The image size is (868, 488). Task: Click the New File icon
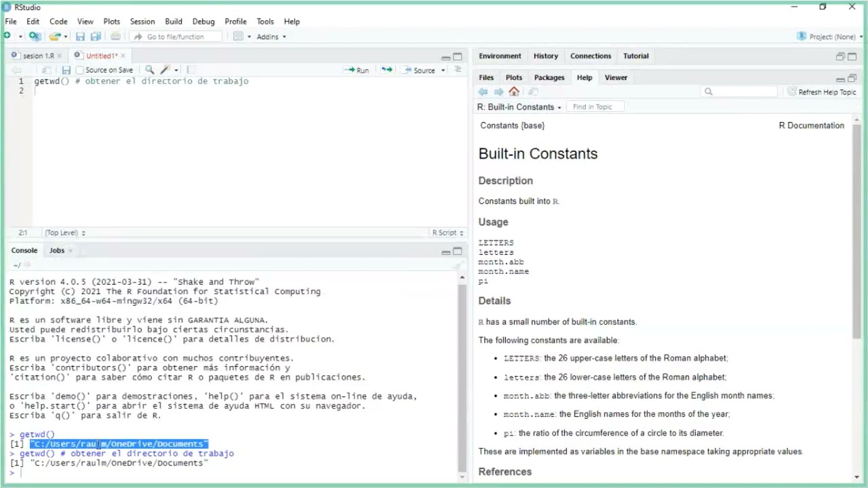click(7, 37)
